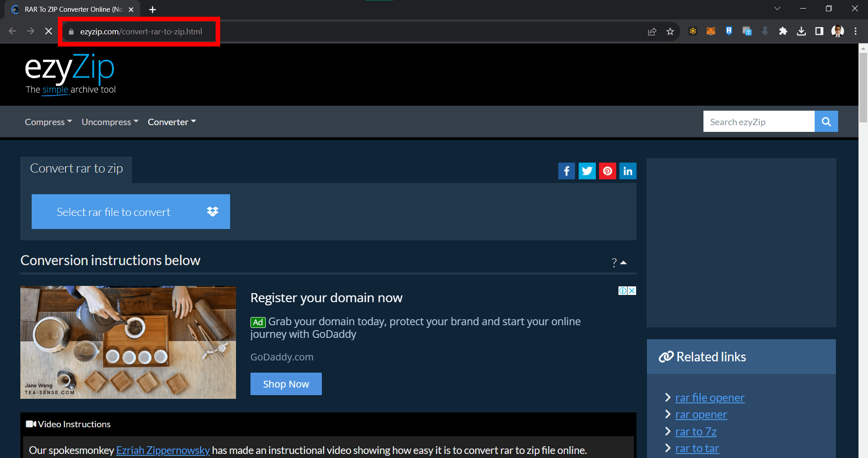This screenshot has height=458, width=868.
Task: Share the page via the Facebook icon
Action: click(566, 171)
